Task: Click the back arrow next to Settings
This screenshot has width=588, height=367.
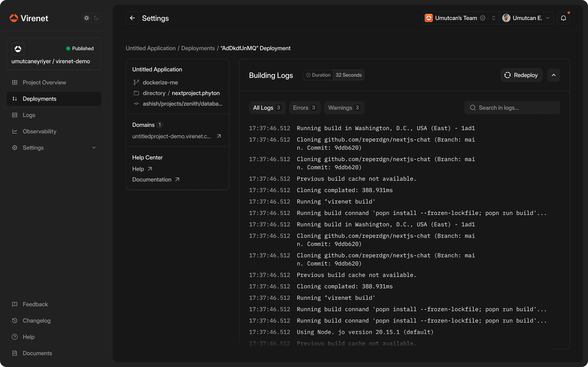Action: [132, 18]
